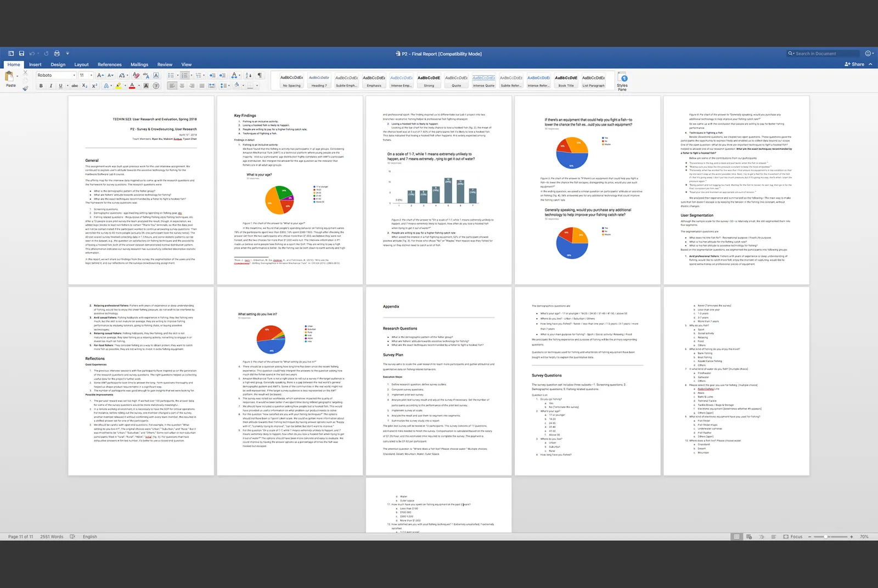This screenshot has width=878, height=588.
Task: Click the Share button
Action: tap(854, 64)
